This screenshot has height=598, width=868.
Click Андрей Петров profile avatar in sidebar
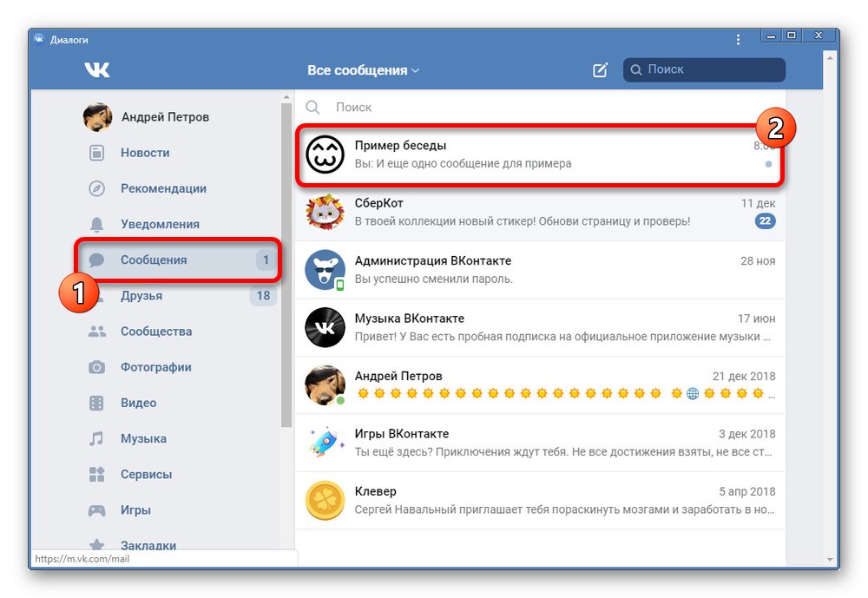tap(97, 117)
